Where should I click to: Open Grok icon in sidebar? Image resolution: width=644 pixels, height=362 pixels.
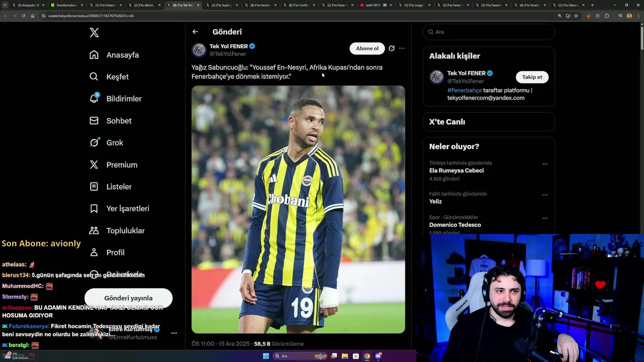(94, 142)
